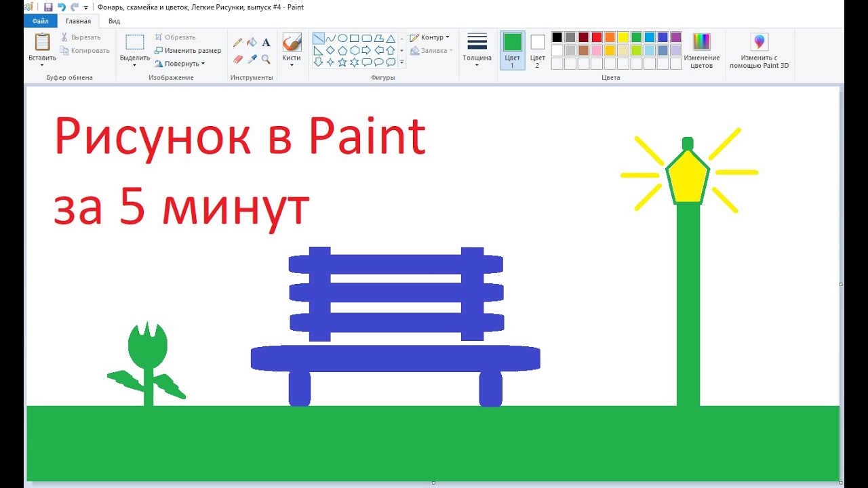Select the Oval shape
Image resolution: width=868 pixels, height=488 pixels.
[x=342, y=38]
